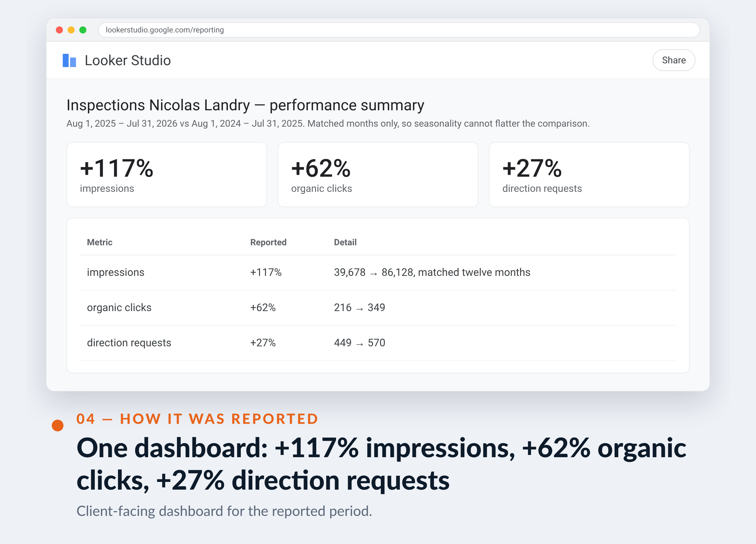Click the 'One dashboard: +117% impressions' headline
Viewport: 756px width, 544px height.
pos(381,464)
